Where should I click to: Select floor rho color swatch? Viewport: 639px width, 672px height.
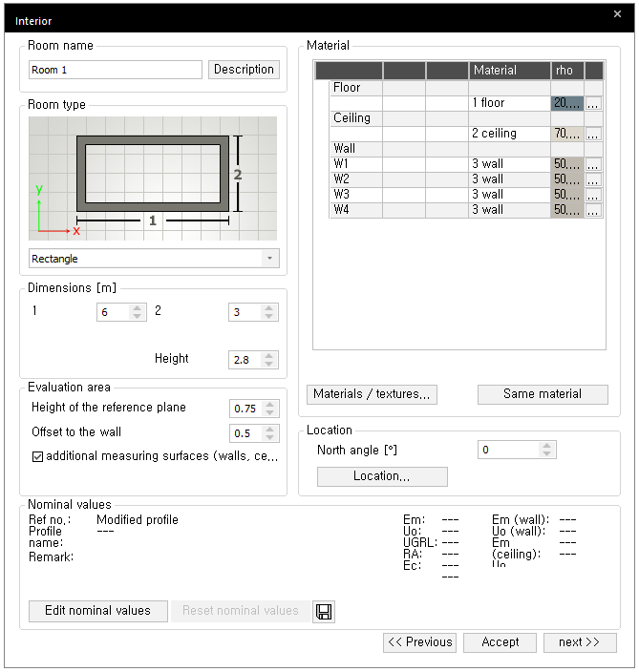[x=567, y=103]
